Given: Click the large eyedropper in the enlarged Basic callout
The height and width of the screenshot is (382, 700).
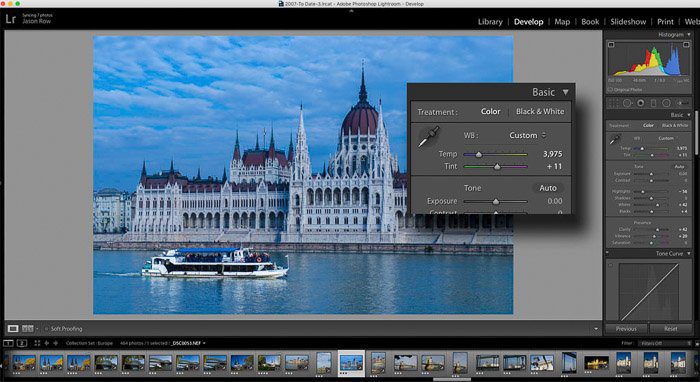Looking at the screenshot, I should (428, 137).
